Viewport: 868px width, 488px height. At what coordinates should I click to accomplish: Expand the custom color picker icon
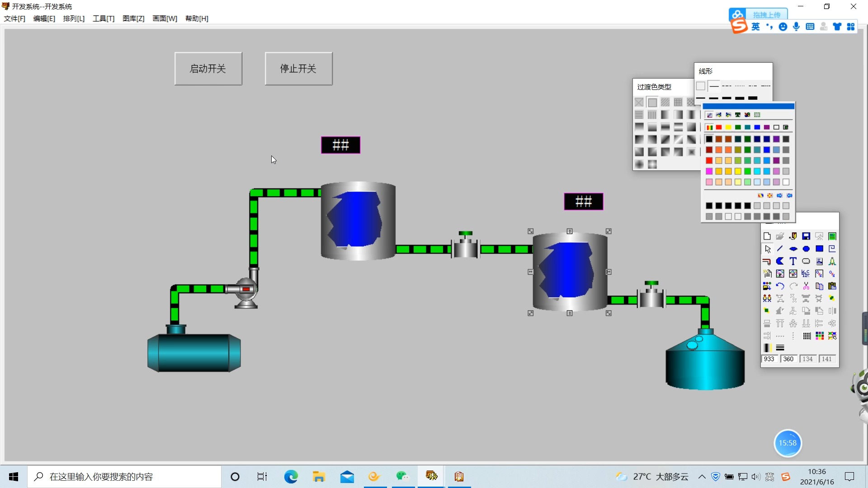pyautogui.click(x=786, y=127)
